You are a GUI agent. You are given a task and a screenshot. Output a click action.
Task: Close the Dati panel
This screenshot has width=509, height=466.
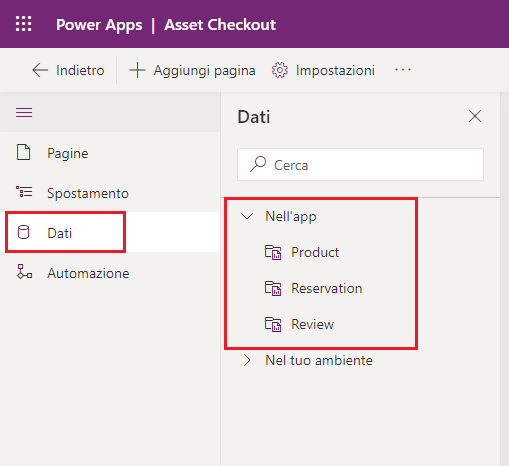[475, 116]
